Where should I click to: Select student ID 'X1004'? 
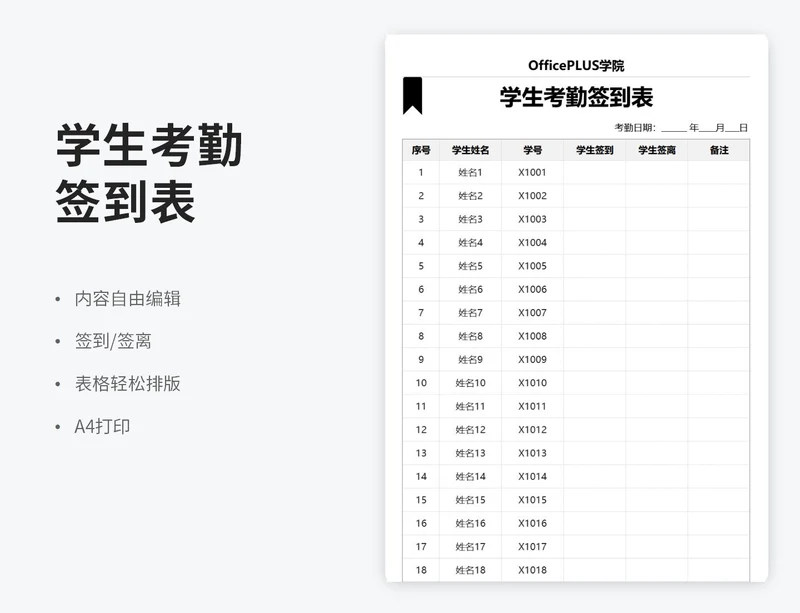point(532,242)
